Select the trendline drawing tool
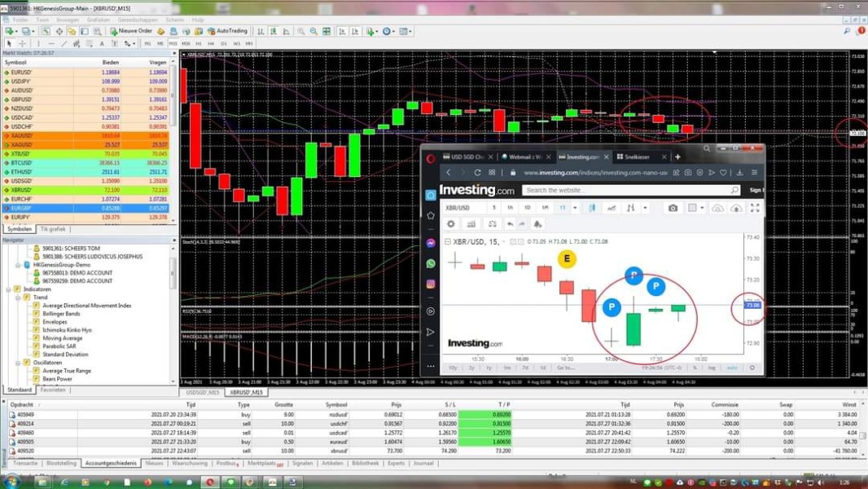 [64, 43]
